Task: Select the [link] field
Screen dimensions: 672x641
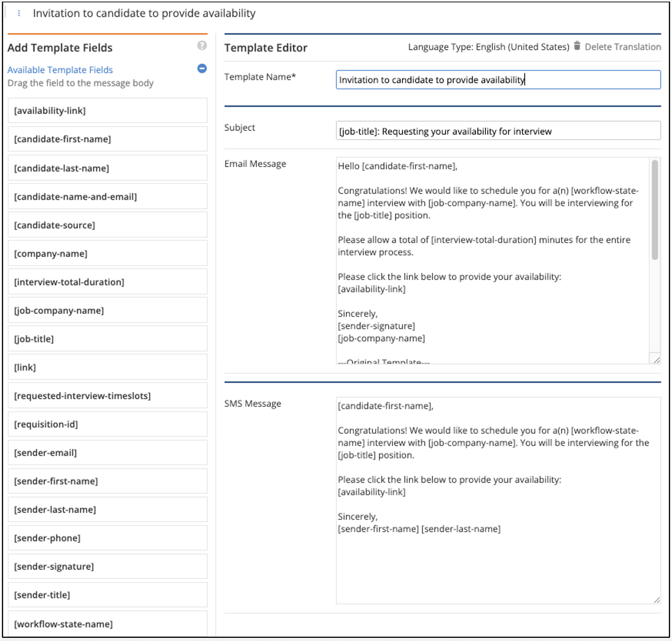Action: pyautogui.click(x=108, y=367)
